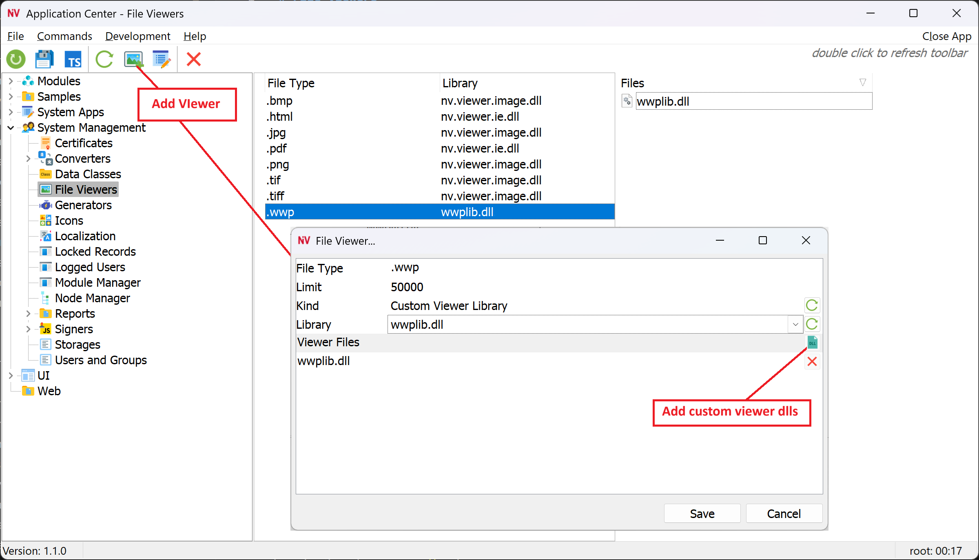Click the green power refresh toolbar icon
This screenshot has height=560, width=979.
point(16,60)
